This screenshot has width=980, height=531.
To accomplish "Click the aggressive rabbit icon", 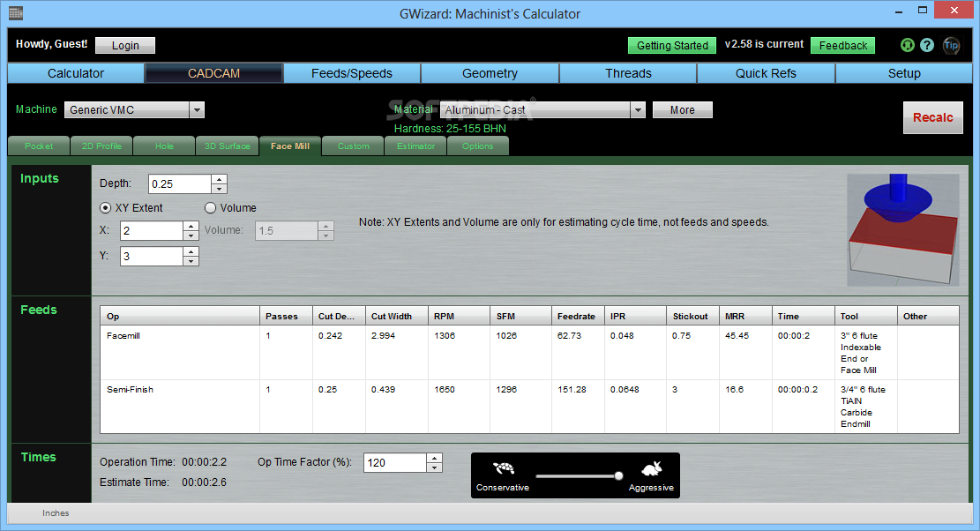I will (x=651, y=467).
